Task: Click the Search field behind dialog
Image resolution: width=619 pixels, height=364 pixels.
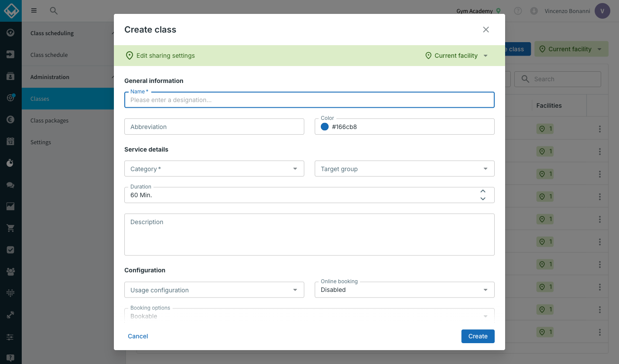Action: pos(558,79)
